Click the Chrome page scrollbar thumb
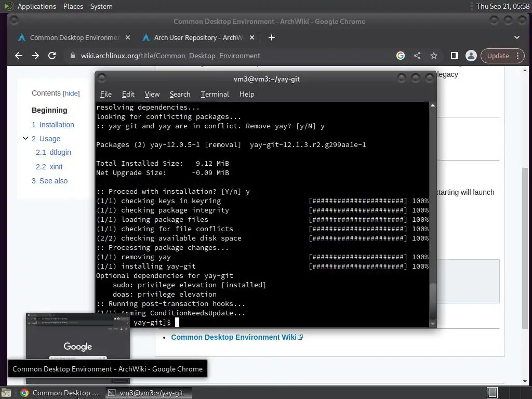The image size is (532, 399). coord(525,248)
